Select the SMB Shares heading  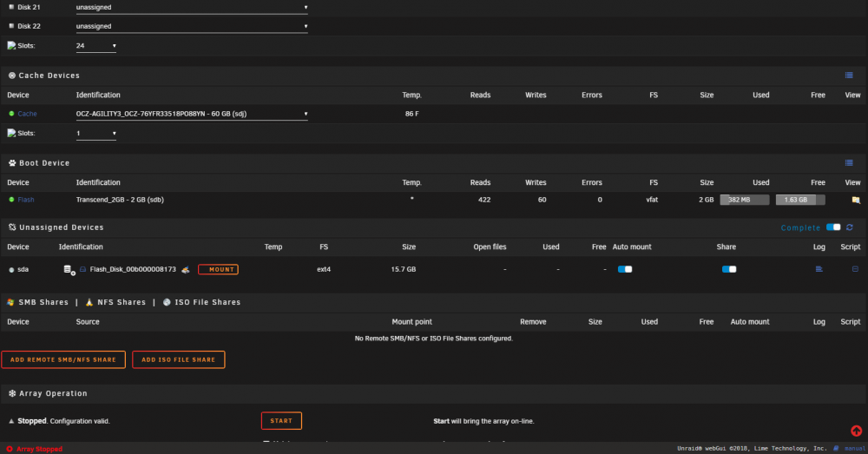pyautogui.click(x=43, y=302)
